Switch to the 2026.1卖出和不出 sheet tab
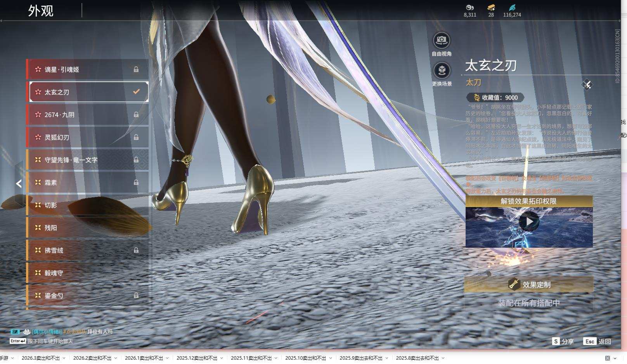 [144, 358]
